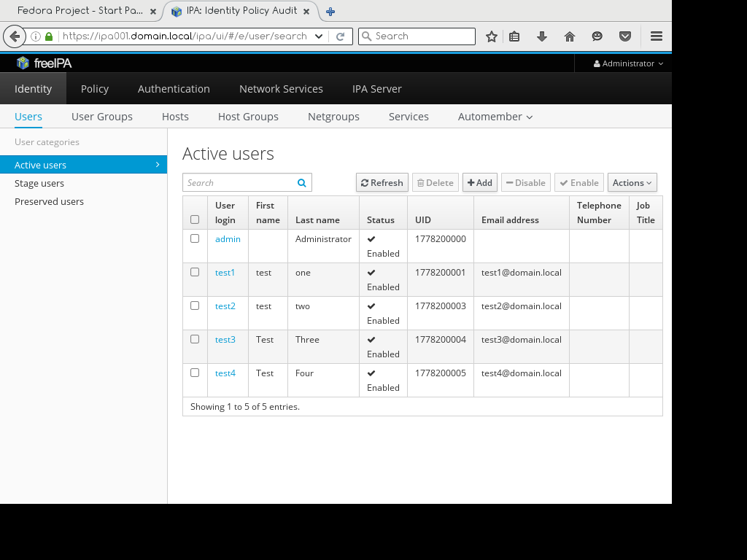Check the box for user test2
The image size is (747, 560).
194,306
